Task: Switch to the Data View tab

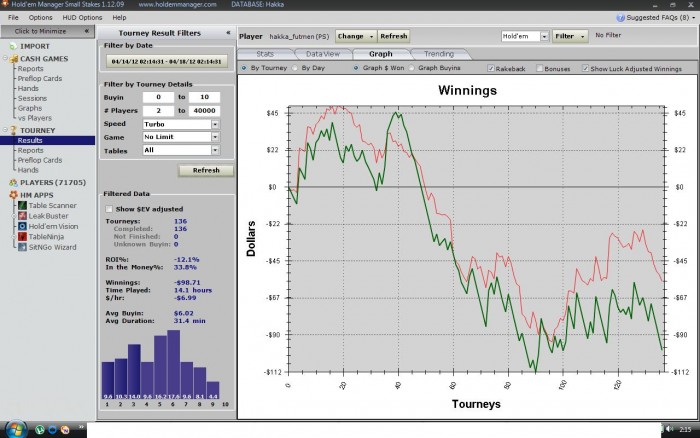Action: click(x=323, y=54)
